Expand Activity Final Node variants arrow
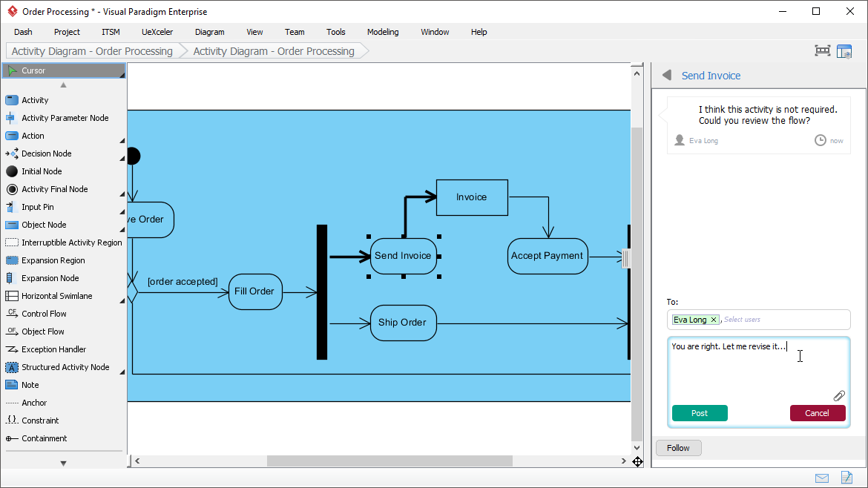This screenshot has width=868, height=488. point(122,194)
